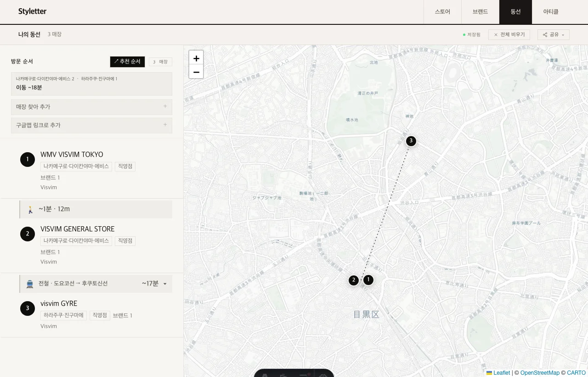Switch to the 동선 tab

[515, 12]
